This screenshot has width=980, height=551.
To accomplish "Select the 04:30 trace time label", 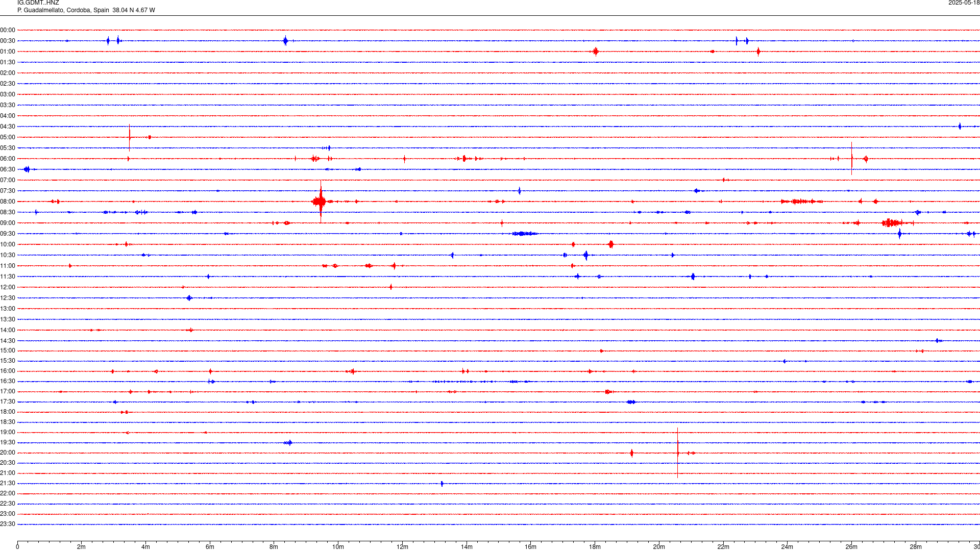I will (x=8, y=127).
